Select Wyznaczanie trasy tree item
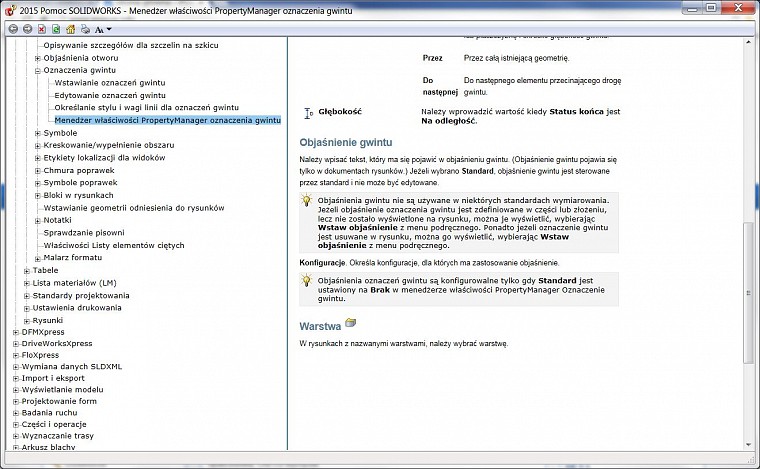Screen dimensions: 760x469 58,436
